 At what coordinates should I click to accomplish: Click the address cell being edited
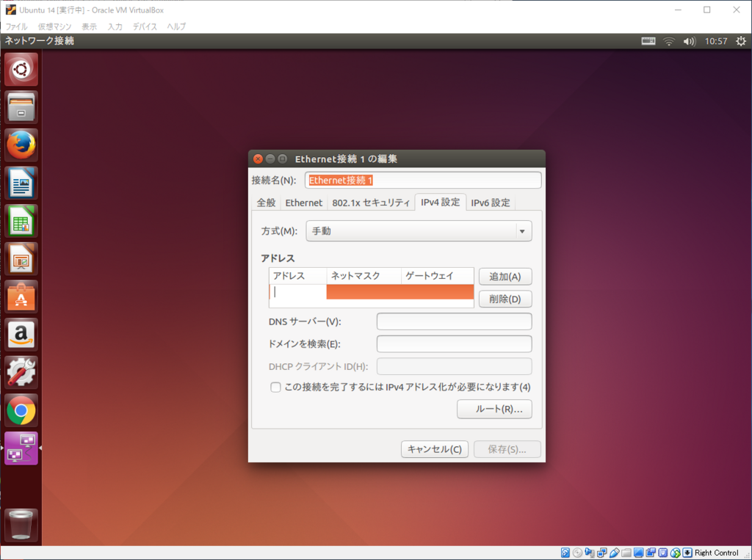click(298, 292)
